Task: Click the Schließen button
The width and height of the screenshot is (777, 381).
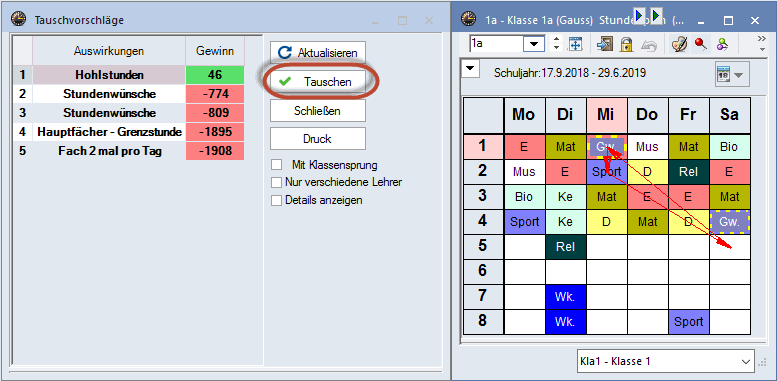Action: point(318,110)
